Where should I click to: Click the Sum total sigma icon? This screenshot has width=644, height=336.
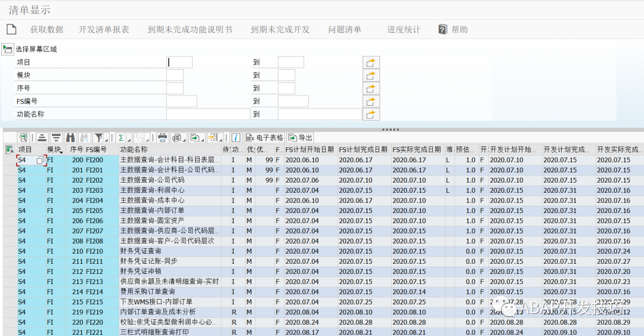click(x=121, y=138)
